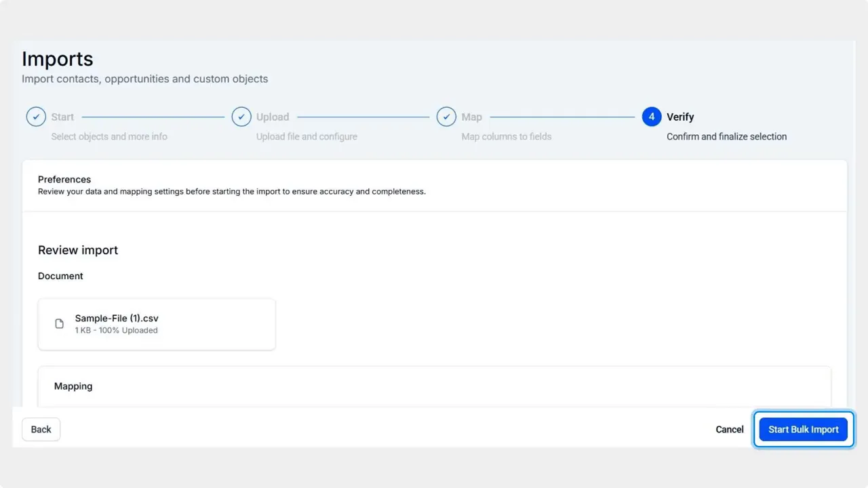
Task: Switch to the Upload step
Action: (273, 117)
